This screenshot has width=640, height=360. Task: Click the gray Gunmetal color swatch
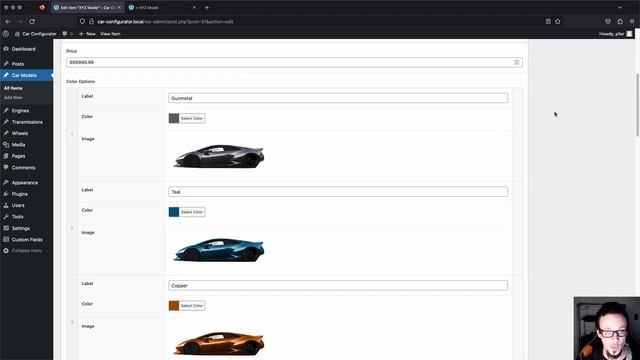pos(174,118)
